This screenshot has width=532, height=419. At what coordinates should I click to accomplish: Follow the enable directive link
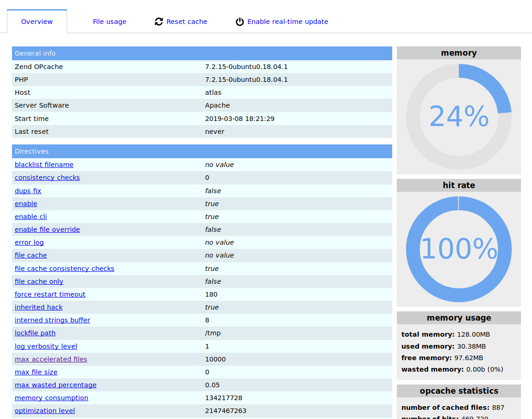coord(26,204)
